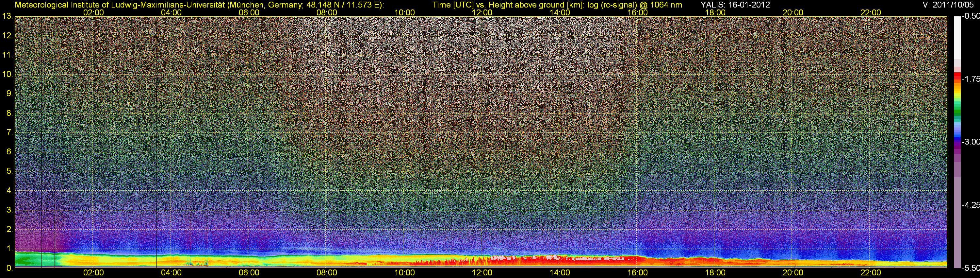980x278 pixels.
Task: Click the '-0.50' colorbar value
Action: pyautogui.click(x=971, y=16)
